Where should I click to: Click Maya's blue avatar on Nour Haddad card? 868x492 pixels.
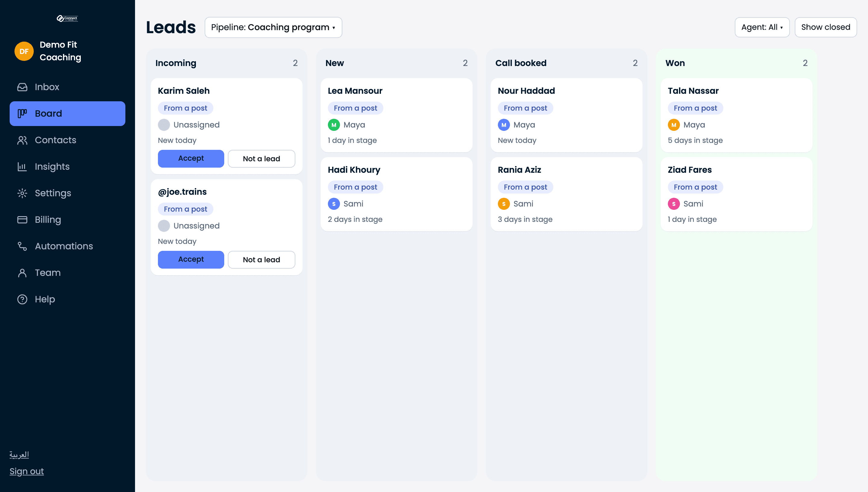[504, 125]
